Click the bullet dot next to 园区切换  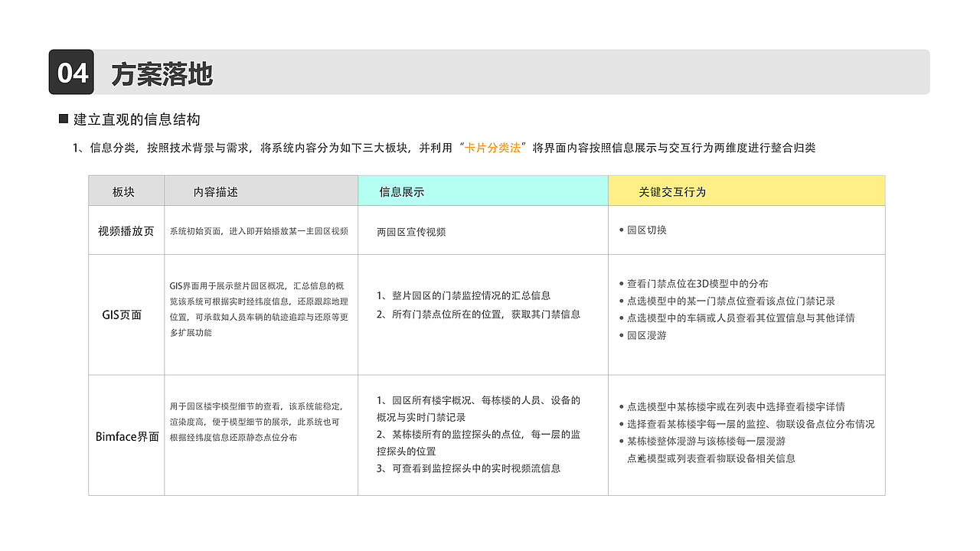pyautogui.click(x=622, y=229)
